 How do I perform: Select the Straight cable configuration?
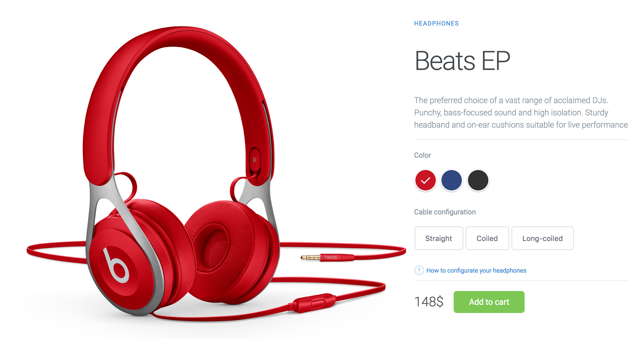pos(439,238)
